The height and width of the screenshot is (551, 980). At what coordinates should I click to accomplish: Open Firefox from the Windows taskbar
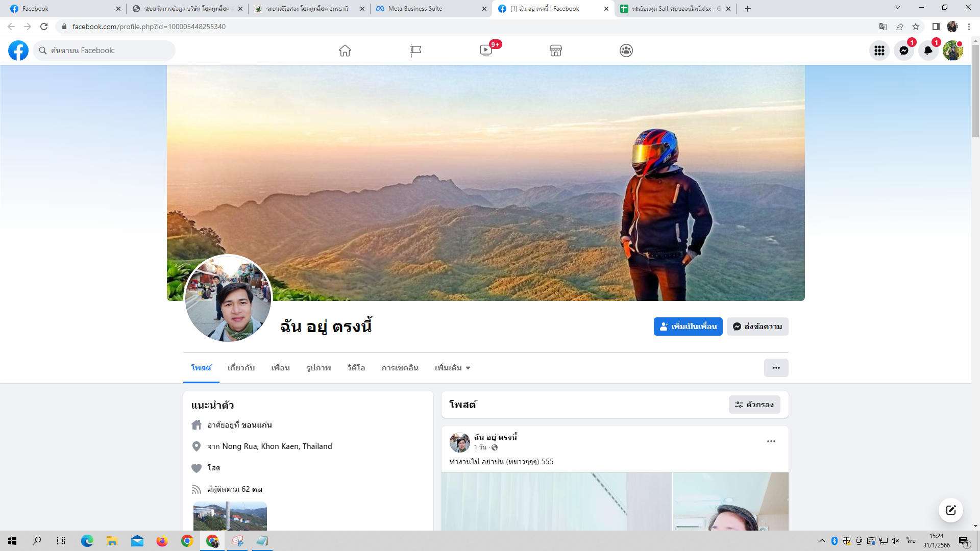point(162,541)
